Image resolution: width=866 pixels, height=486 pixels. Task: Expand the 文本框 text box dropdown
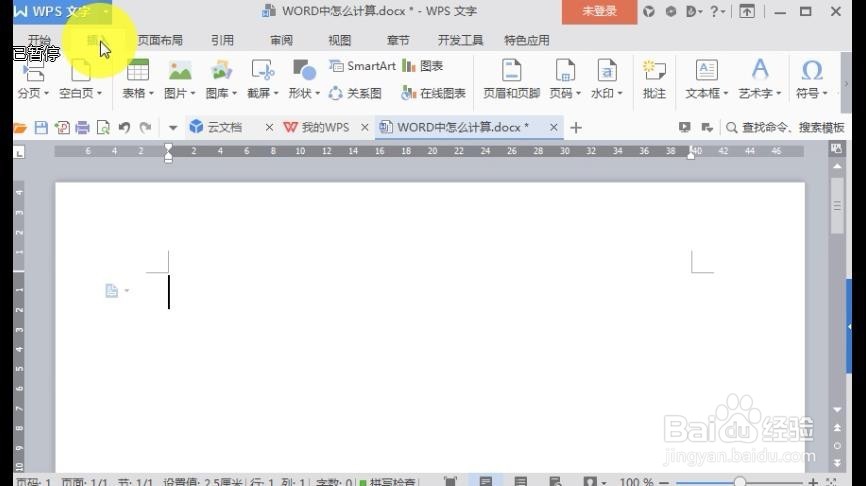725,93
